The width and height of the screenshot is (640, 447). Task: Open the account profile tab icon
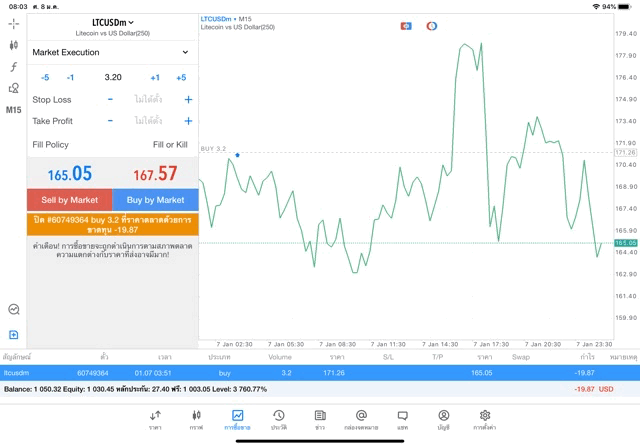point(443,419)
